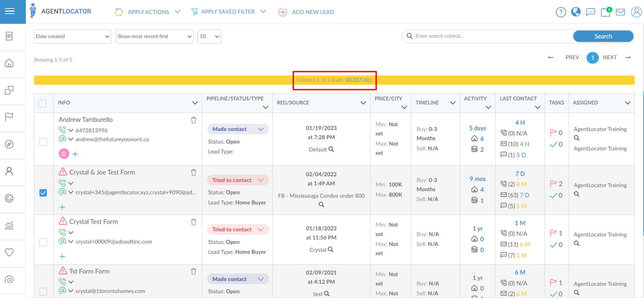This screenshot has height=298, width=644.
Task: Open the APPLY ACTIONS menu
Action: tap(148, 12)
